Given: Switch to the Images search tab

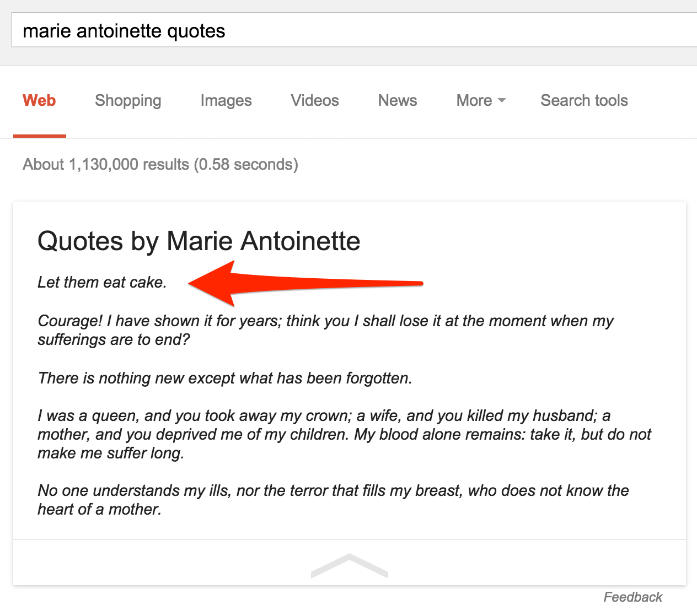Looking at the screenshot, I should point(226,100).
